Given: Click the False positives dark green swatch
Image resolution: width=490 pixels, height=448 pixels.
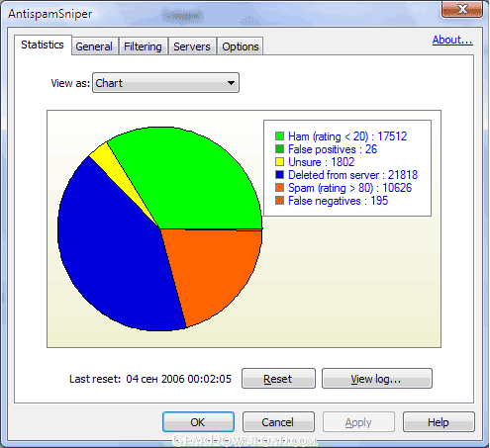Looking at the screenshot, I should [279, 148].
